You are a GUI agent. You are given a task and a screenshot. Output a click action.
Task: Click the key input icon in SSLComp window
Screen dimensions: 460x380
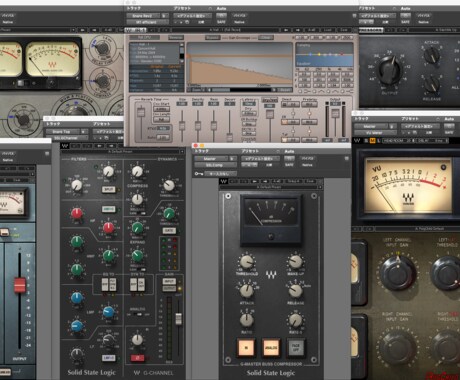click(199, 174)
